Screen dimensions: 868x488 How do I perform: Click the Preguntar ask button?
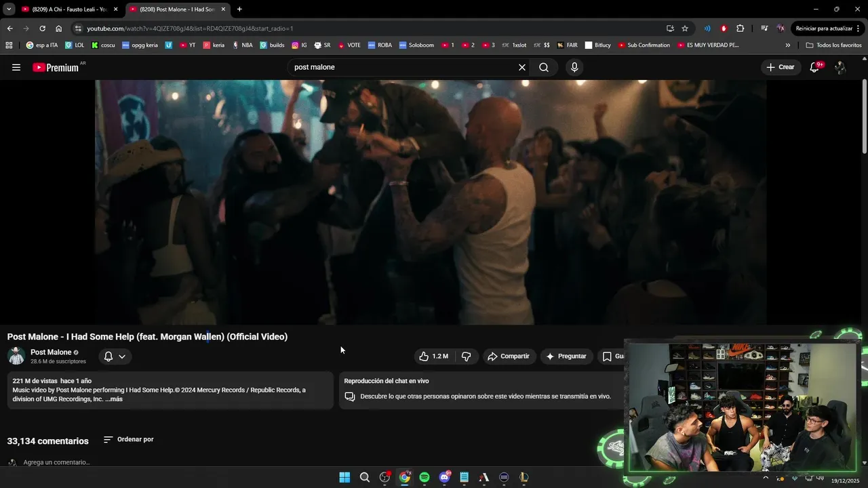[x=566, y=357]
